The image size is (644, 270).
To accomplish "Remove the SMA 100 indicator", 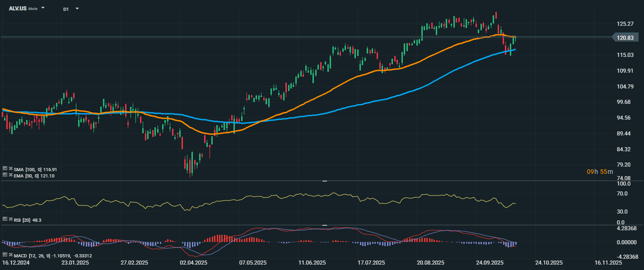I will (x=10, y=168).
